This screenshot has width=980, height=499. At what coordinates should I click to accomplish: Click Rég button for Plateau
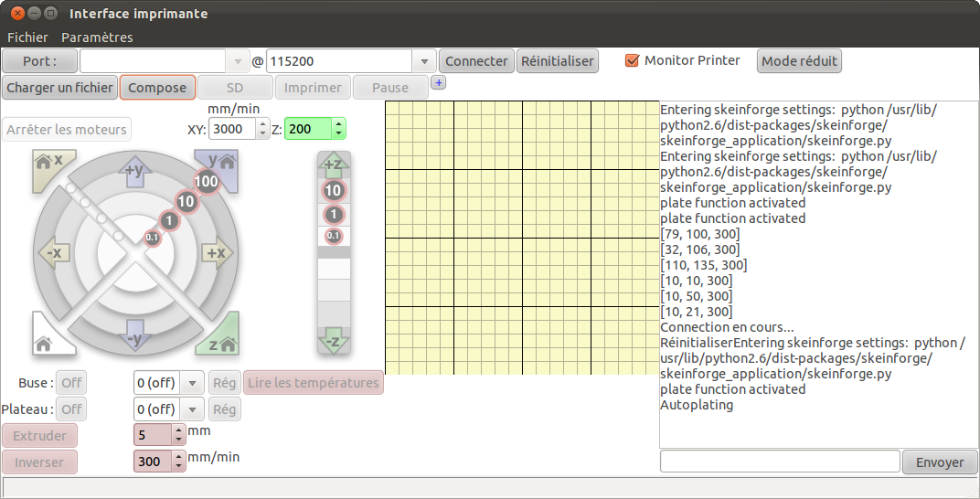pyautogui.click(x=224, y=409)
